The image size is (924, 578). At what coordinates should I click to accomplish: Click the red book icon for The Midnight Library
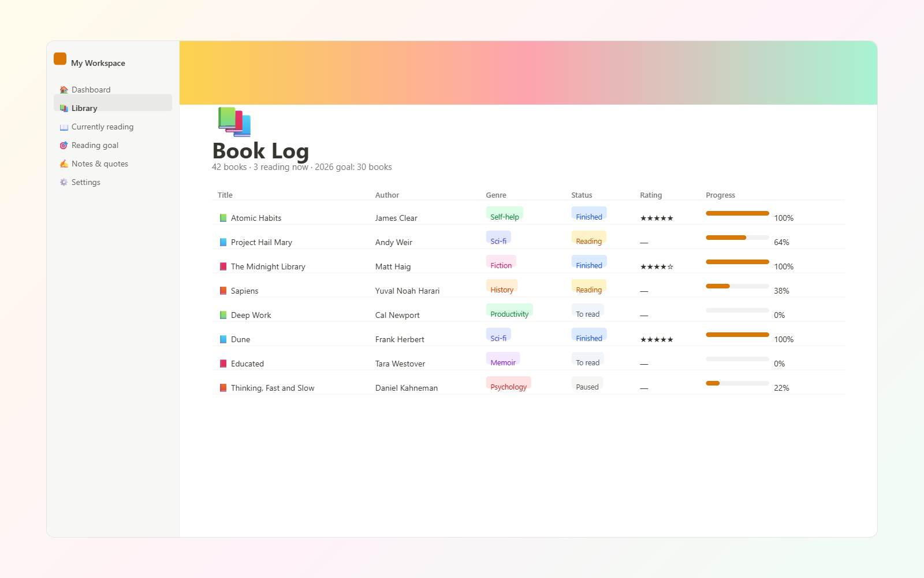(223, 266)
